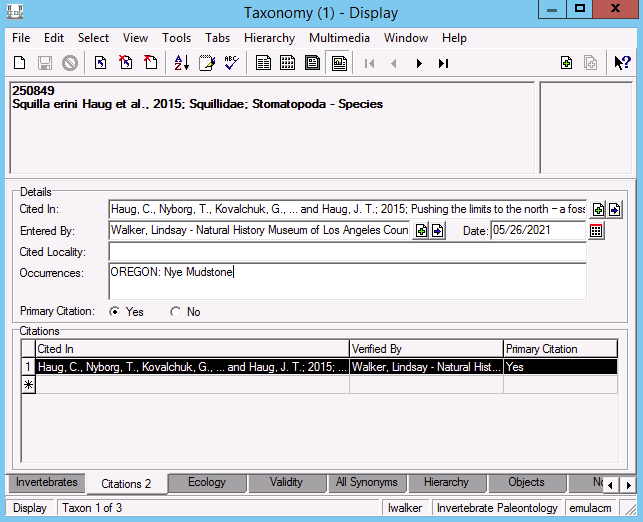643x522 pixels.
Task: Switch to List view icon
Action: [263, 63]
